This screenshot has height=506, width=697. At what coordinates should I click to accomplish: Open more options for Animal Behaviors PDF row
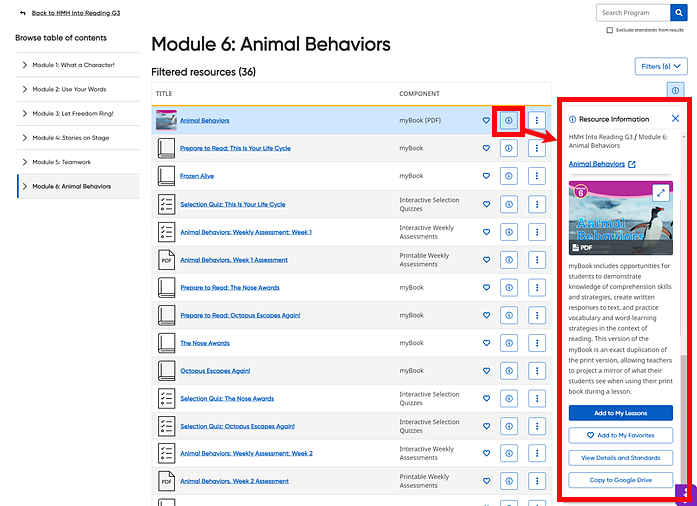pos(537,120)
